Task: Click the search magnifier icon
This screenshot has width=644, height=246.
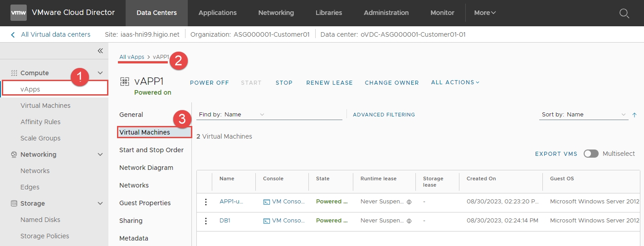Action: [624, 13]
